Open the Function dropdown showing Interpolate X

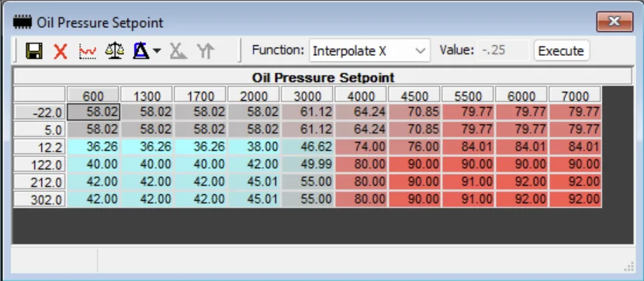click(x=369, y=51)
